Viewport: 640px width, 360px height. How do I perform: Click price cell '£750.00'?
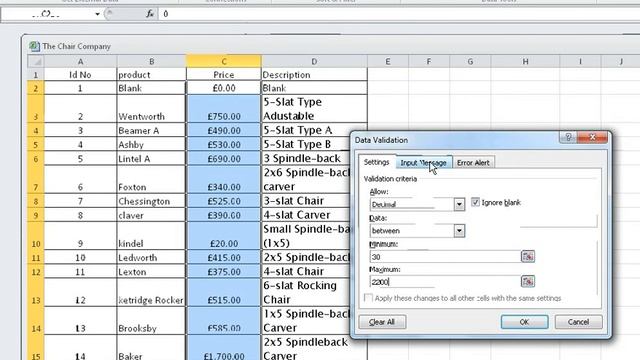tap(224, 109)
